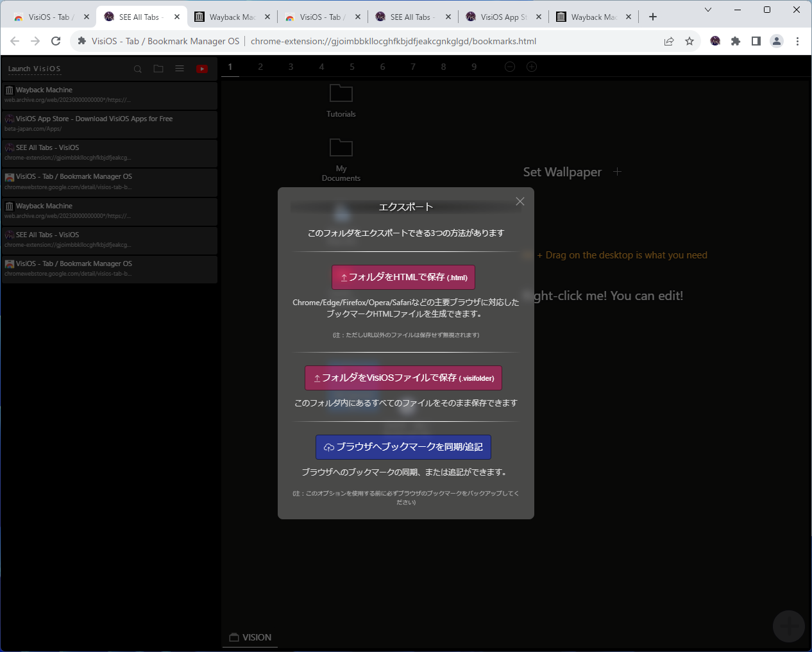The width and height of the screenshot is (812, 652).
Task: Click Launch VisiOS in the sidebar
Action: tap(34, 69)
